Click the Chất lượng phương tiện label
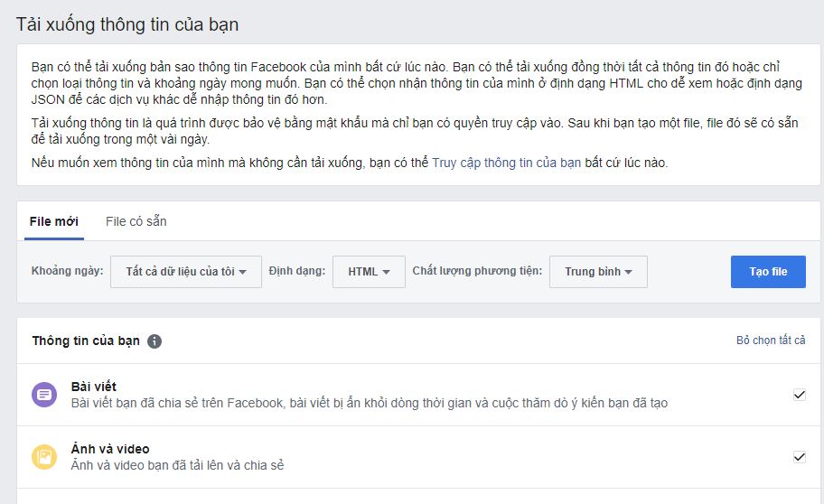The width and height of the screenshot is (824, 504). (477, 271)
